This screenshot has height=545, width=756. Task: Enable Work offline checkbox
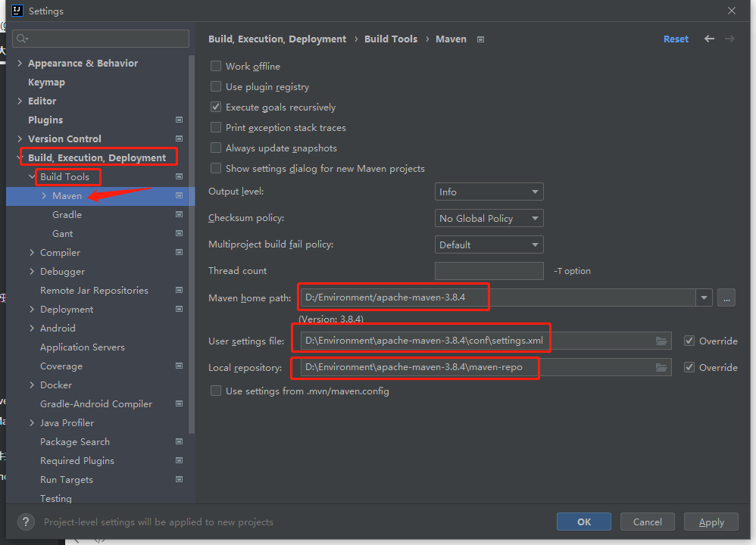(216, 66)
